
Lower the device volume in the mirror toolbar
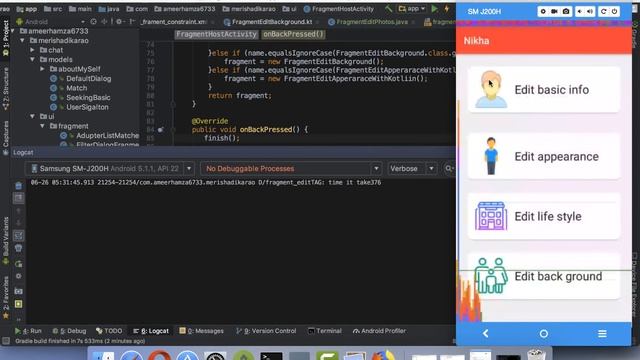580,11
